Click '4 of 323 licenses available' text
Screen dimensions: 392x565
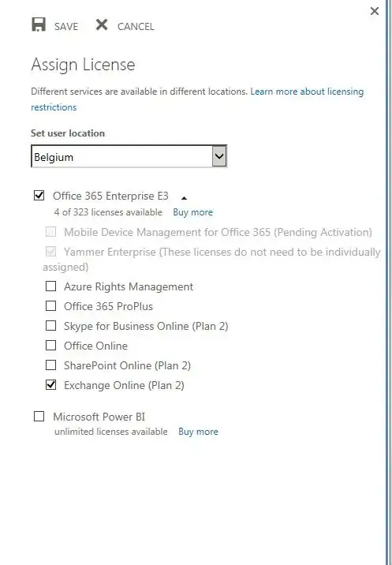click(108, 211)
